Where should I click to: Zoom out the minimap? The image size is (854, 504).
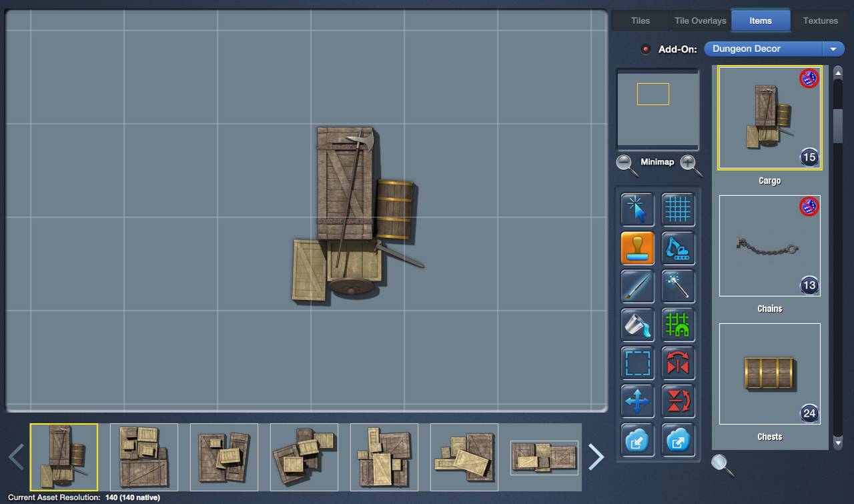click(626, 165)
